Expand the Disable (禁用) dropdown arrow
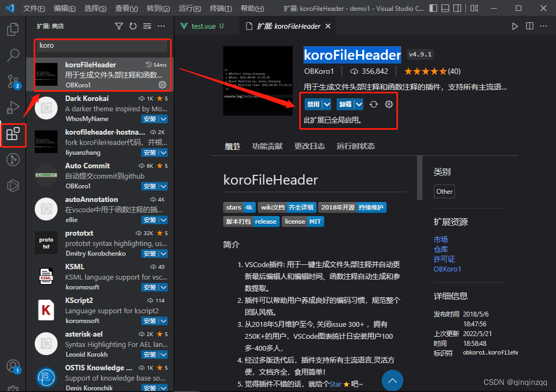The width and height of the screenshot is (556, 392). click(x=327, y=104)
